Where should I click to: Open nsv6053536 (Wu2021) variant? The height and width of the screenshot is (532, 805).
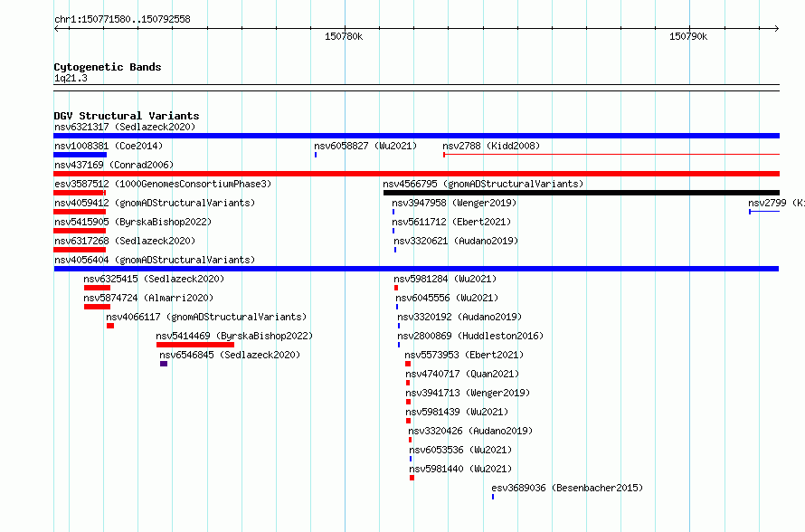(460, 450)
